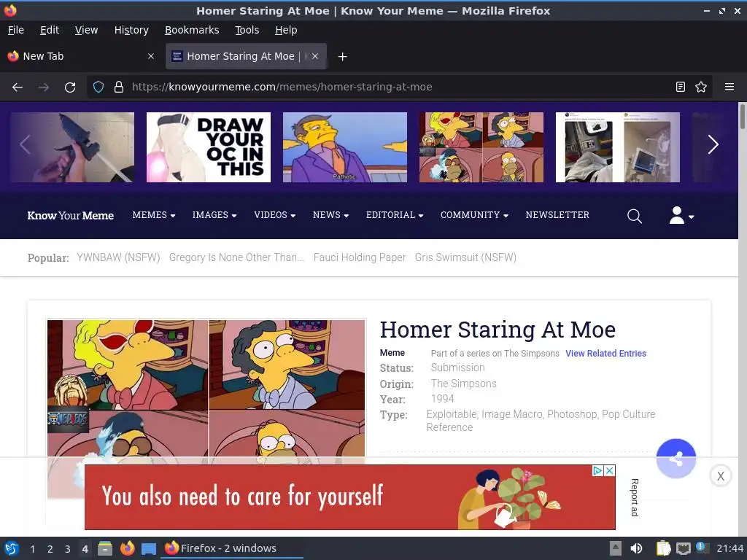Follow the View Related Entries link

[605, 354]
